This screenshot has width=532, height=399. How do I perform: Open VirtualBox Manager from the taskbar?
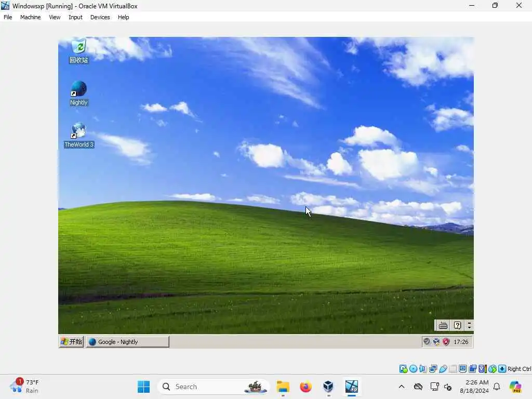tap(328, 387)
